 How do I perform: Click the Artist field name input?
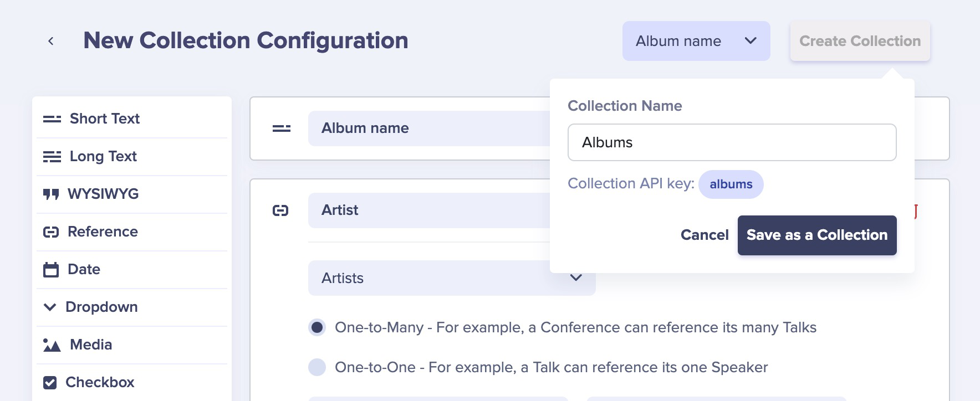[x=427, y=210]
